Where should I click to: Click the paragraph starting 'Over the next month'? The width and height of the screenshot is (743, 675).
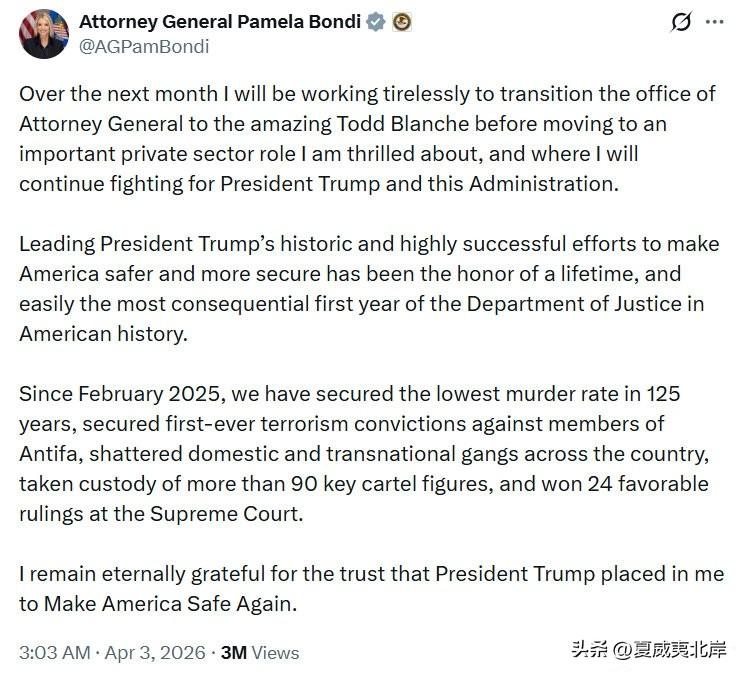point(368,140)
